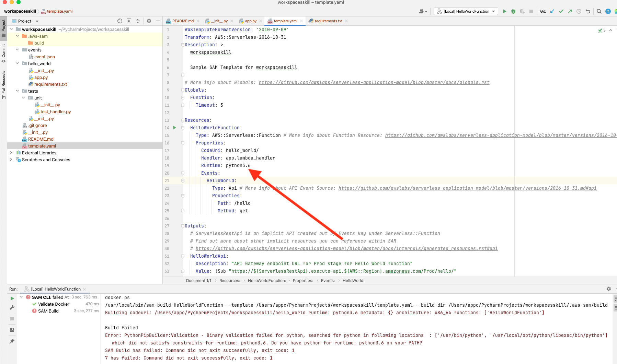Fold the Globals block at line 9
This screenshot has width=617, height=364.
[x=183, y=90]
